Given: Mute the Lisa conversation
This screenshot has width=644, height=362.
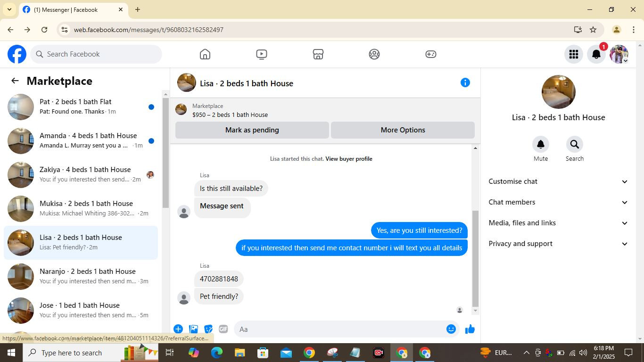Looking at the screenshot, I should [x=541, y=144].
